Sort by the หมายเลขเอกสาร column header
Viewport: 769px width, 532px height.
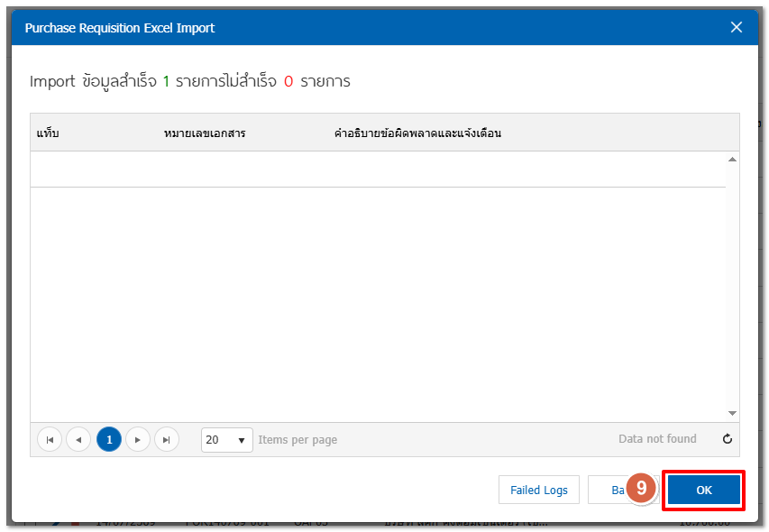205,133
